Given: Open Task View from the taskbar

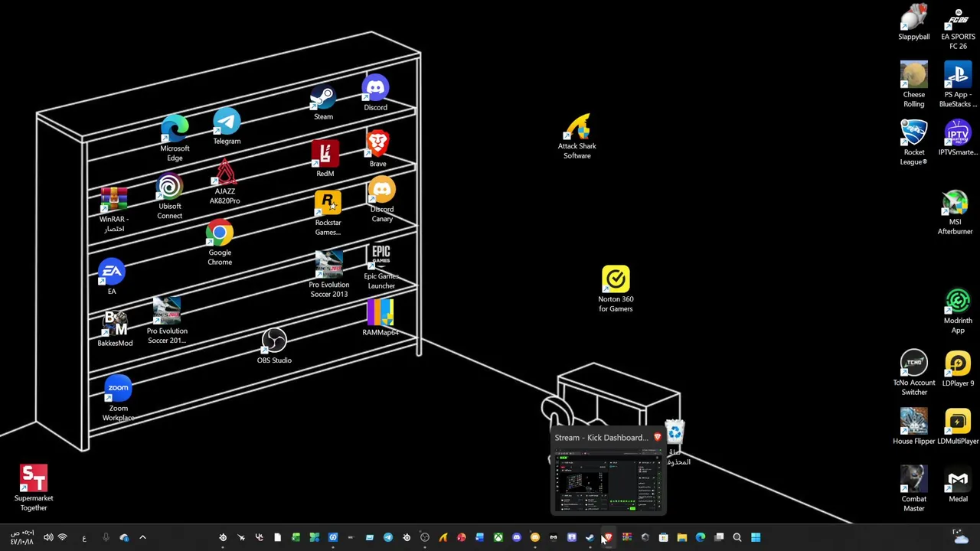Looking at the screenshot, I should tap(719, 537).
